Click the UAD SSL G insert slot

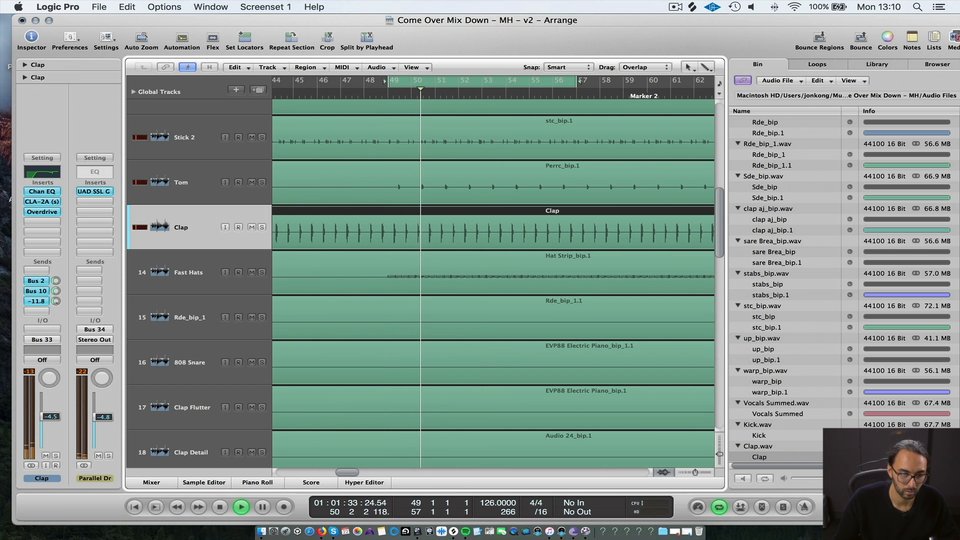(x=94, y=192)
